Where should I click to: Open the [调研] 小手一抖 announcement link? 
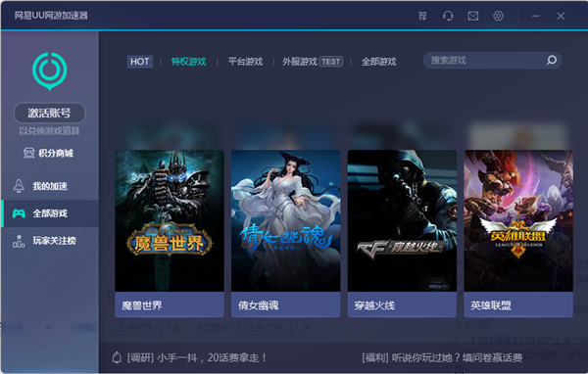[197, 358]
